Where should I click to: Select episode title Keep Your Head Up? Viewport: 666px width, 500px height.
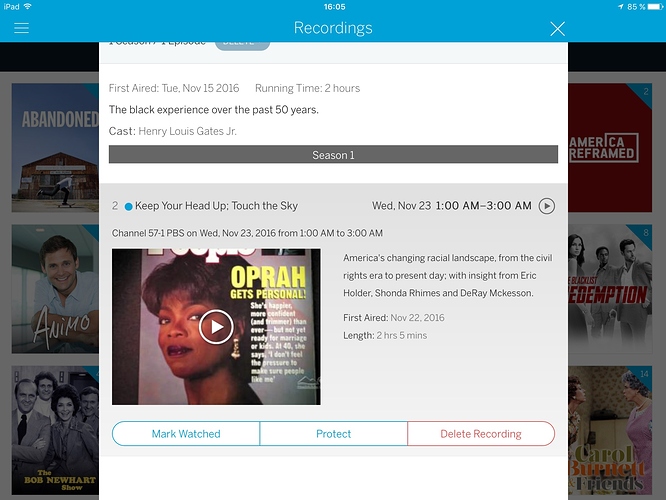[x=217, y=206]
